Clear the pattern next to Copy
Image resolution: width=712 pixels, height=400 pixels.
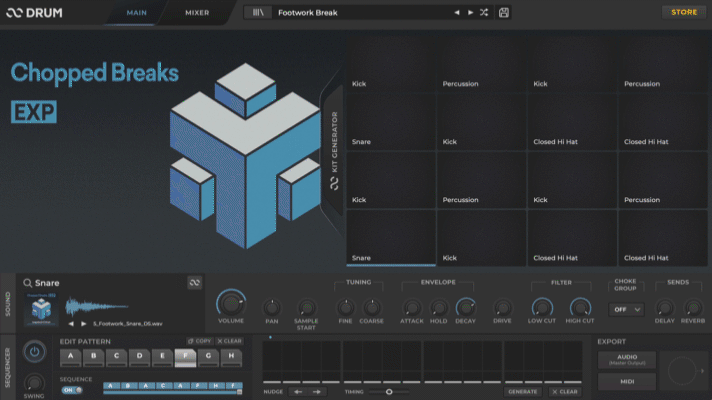pyautogui.click(x=229, y=341)
